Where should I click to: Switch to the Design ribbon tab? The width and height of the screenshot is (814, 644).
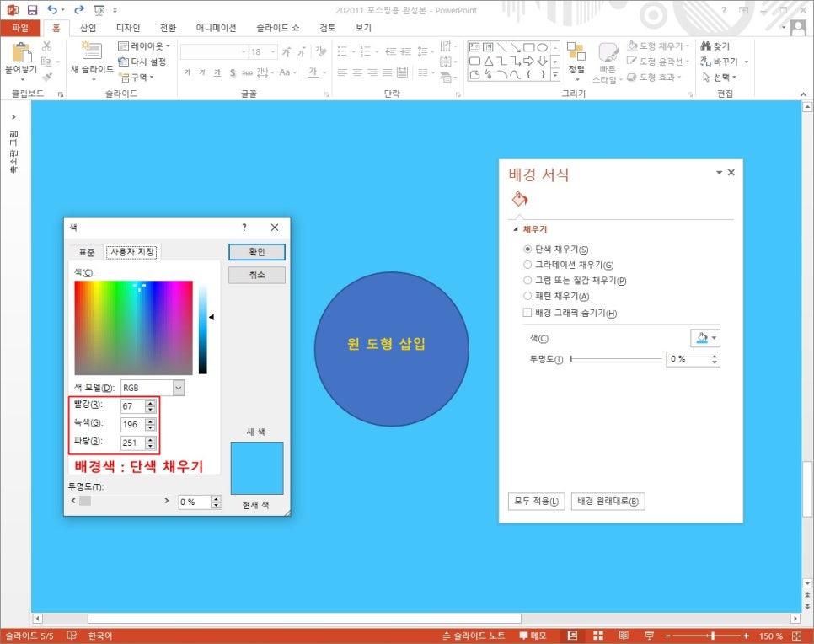point(128,28)
